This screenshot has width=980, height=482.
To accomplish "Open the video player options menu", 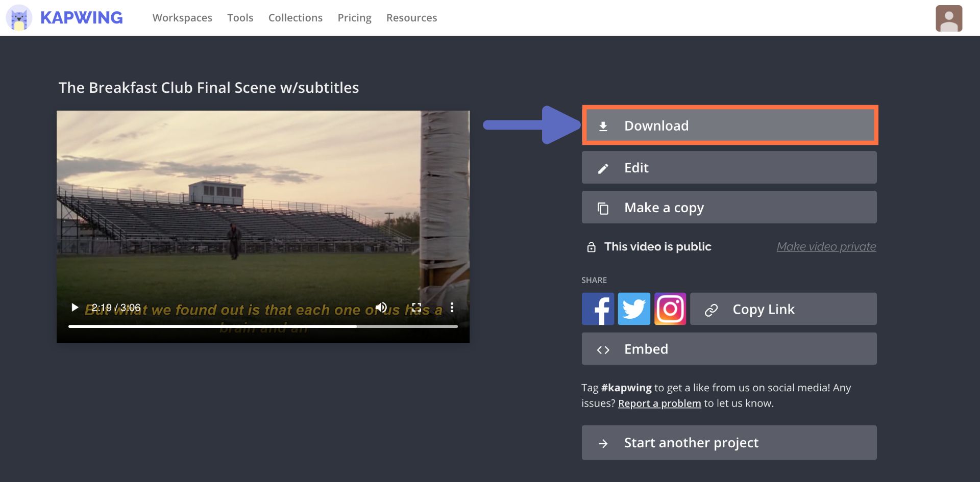I will 451,307.
